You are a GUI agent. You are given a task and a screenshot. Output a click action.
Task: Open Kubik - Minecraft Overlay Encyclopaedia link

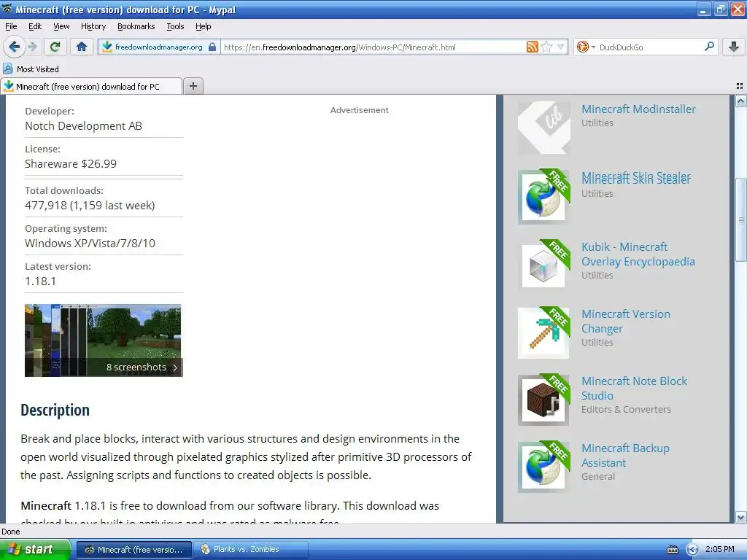point(638,254)
